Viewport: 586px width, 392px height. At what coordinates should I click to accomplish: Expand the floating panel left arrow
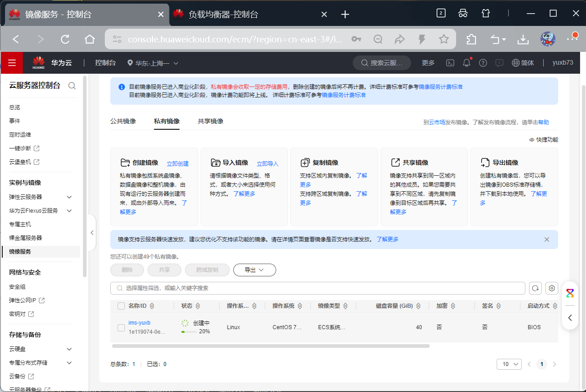coord(570,317)
